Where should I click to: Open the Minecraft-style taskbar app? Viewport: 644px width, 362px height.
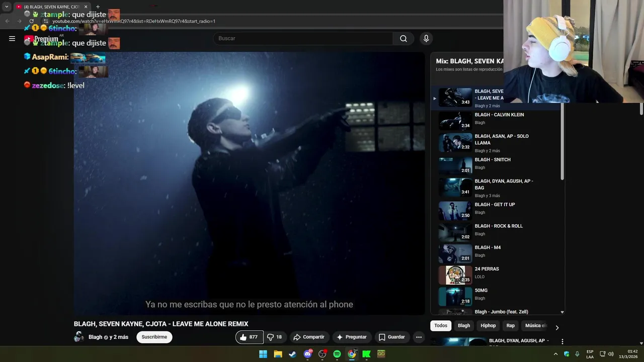point(381,354)
